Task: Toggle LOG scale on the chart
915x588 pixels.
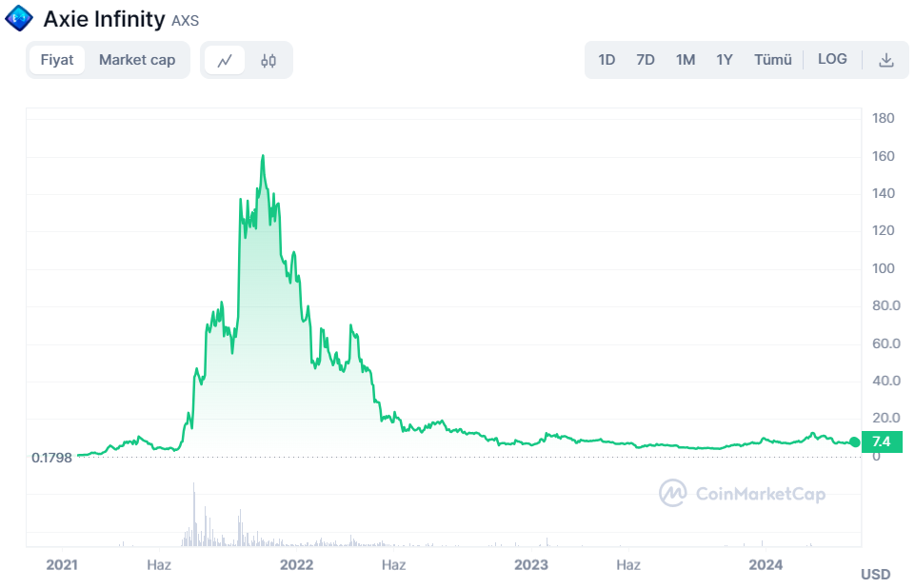Action: tap(832, 59)
